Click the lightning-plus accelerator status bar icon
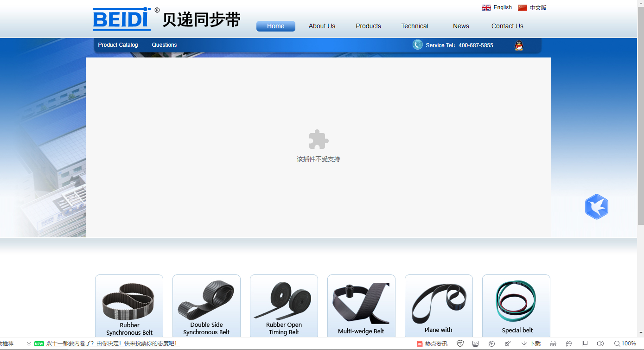 coord(491,344)
